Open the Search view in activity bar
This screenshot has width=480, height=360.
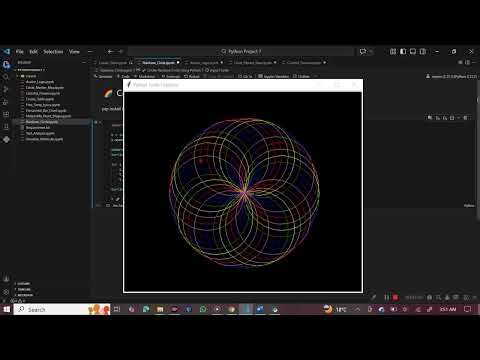point(6,77)
